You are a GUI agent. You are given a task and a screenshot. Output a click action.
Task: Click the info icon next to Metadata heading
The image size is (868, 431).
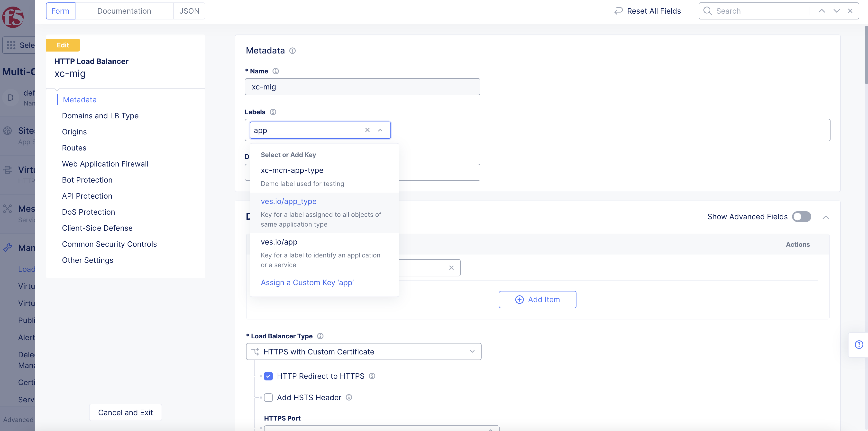292,51
